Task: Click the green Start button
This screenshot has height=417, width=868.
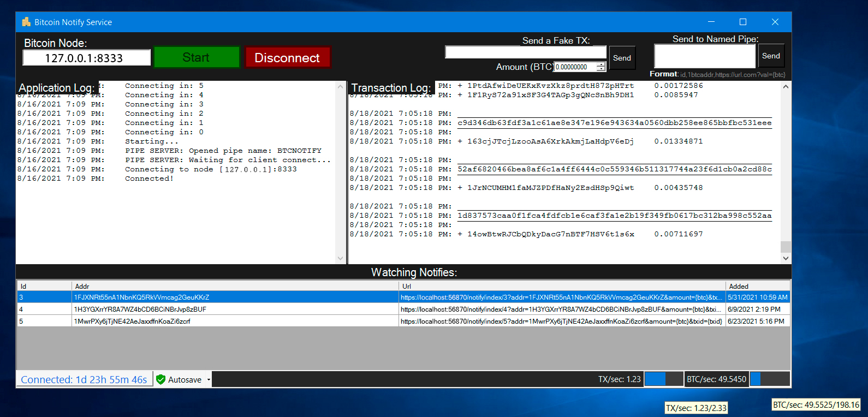Action: (197, 57)
